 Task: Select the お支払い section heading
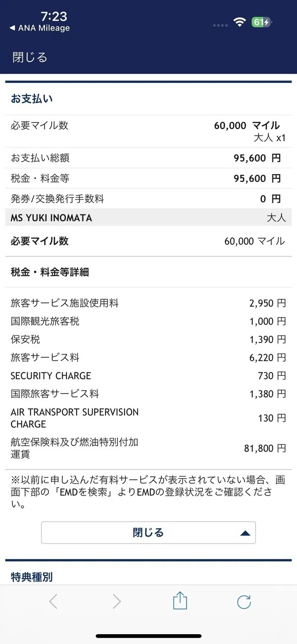[32, 99]
